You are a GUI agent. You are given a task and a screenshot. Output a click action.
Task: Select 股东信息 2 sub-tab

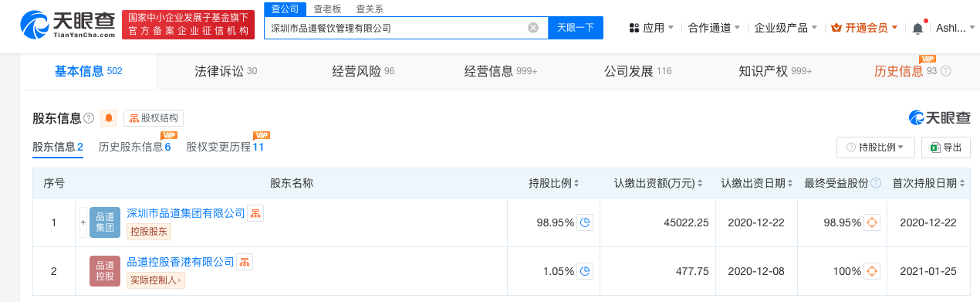(x=58, y=147)
